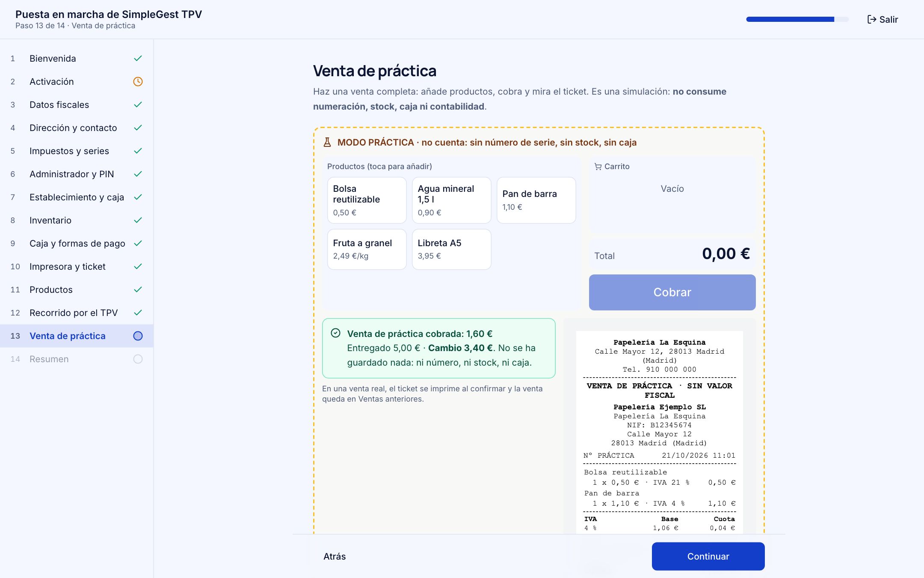Click Continuar to proceed
The height and width of the screenshot is (578, 924).
pos(708,556)
